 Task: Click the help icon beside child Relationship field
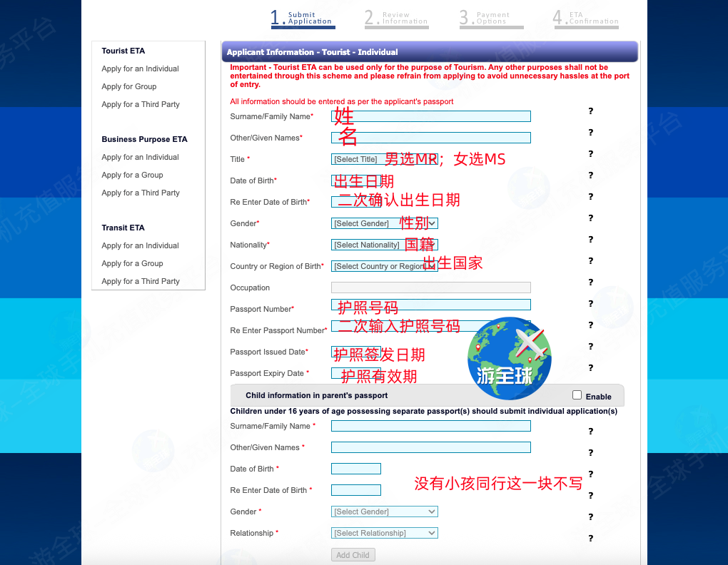(591, 539)
